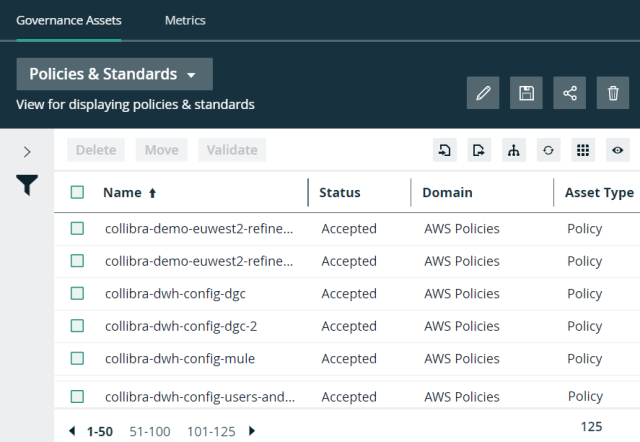The width and height of the screenshot is (640, 442).
Task: Check the select-all checkbox in header
Action: pyautogui.click(x=78, y=193)
